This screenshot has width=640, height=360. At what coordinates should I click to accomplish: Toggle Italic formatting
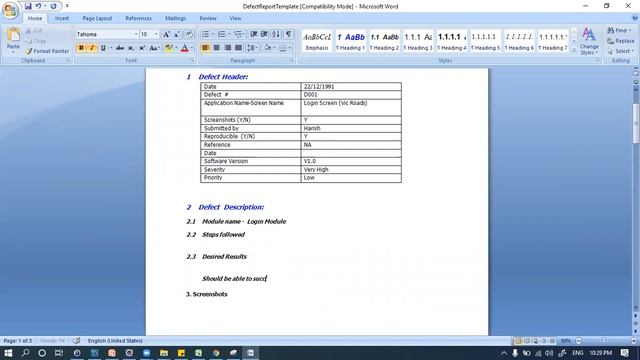[x=92, y=48]
